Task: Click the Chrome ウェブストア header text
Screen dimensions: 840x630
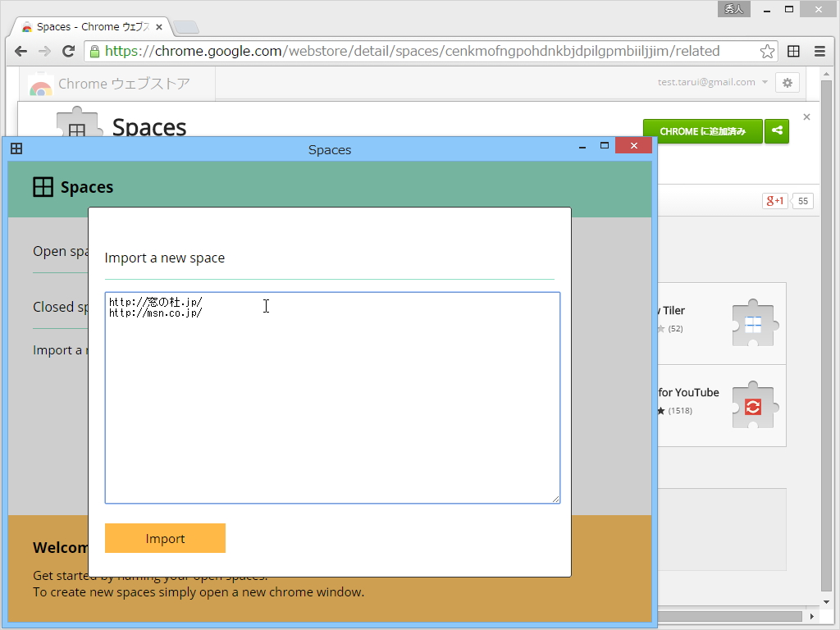Action: coord(125,84)
